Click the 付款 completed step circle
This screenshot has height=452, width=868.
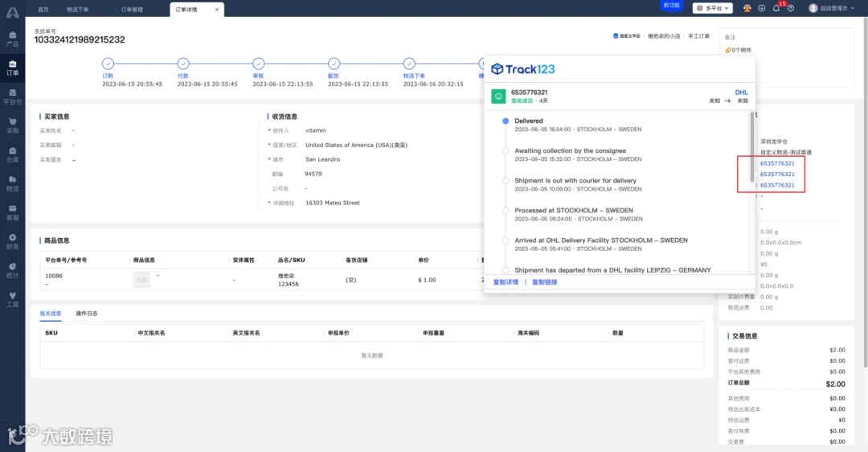tap(183, 64)
